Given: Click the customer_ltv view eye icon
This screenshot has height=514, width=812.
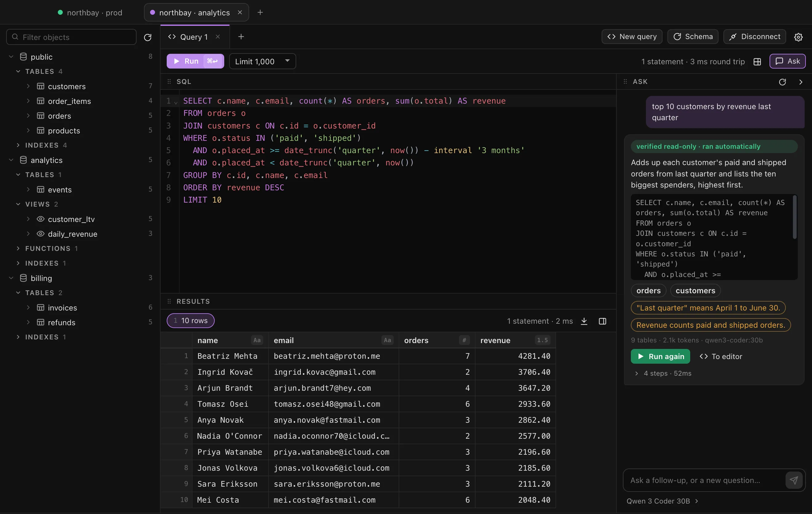Looking at the screenshot, I should 41,219.
